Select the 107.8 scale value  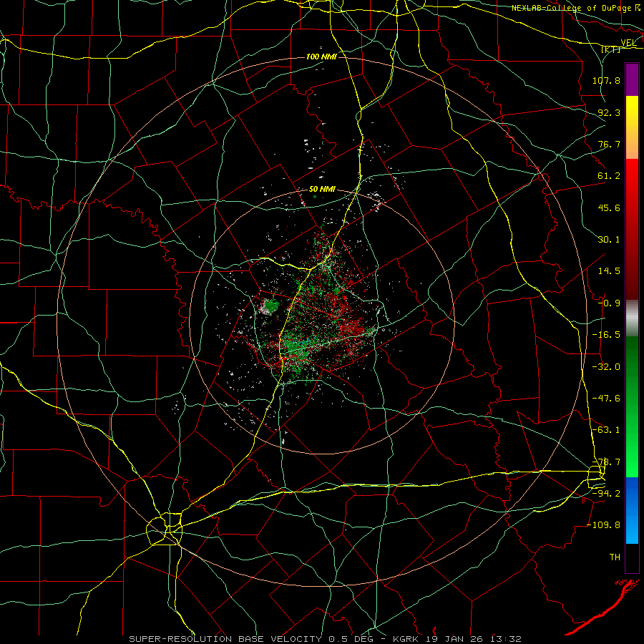[x=606, y=80]
